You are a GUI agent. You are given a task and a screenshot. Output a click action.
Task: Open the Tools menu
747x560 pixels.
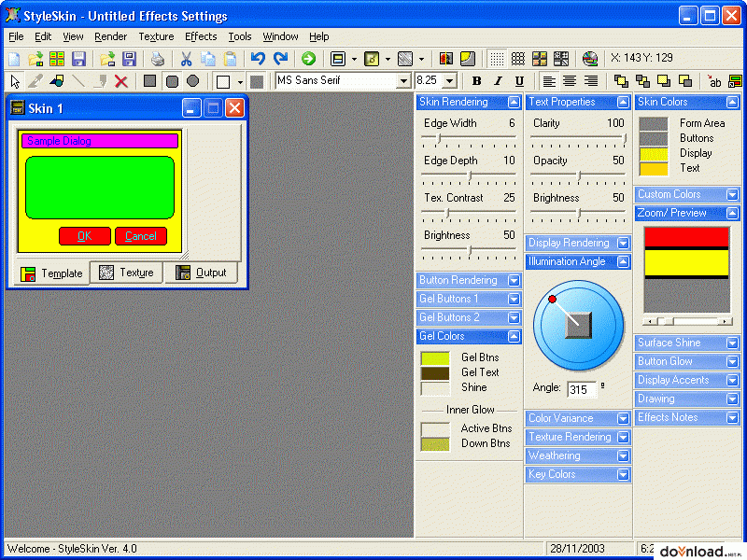pyautogui.click(x=240, y=36)
